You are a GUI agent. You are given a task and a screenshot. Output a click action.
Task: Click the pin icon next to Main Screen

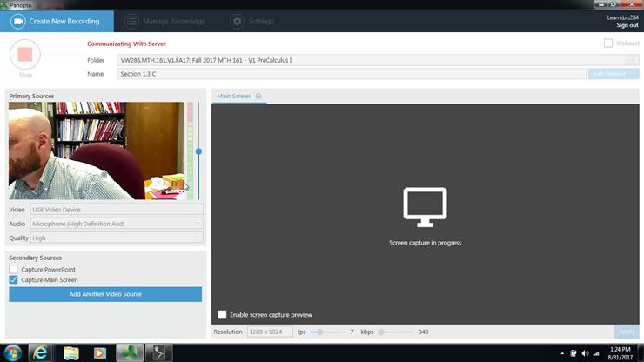tap(258, 97)
